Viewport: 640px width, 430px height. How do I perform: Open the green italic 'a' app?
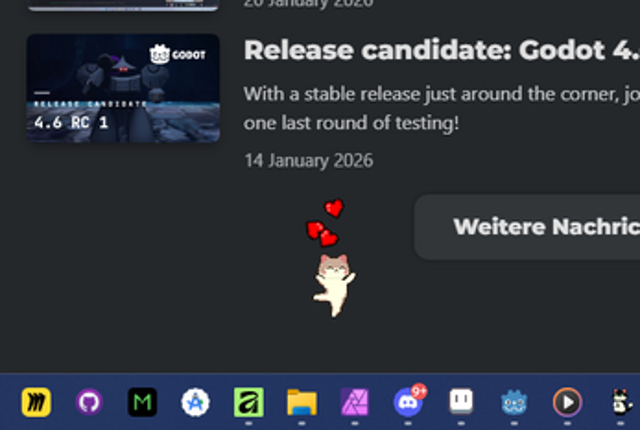click(249, 402)
